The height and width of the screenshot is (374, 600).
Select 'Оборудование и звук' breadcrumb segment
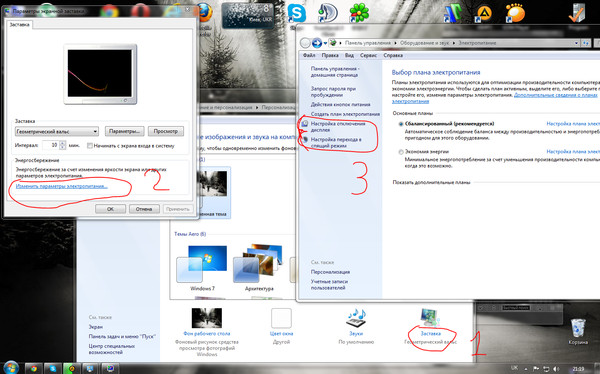[x=424, y=43]
